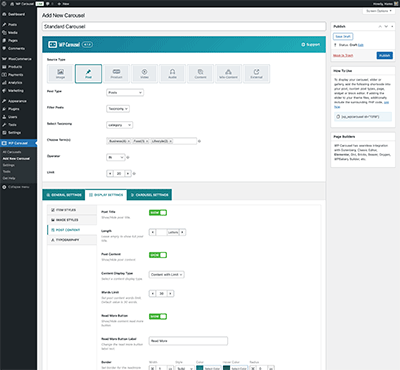Open Tools in the admin sidebar
The image size is (400, 370).
[12, 125]
